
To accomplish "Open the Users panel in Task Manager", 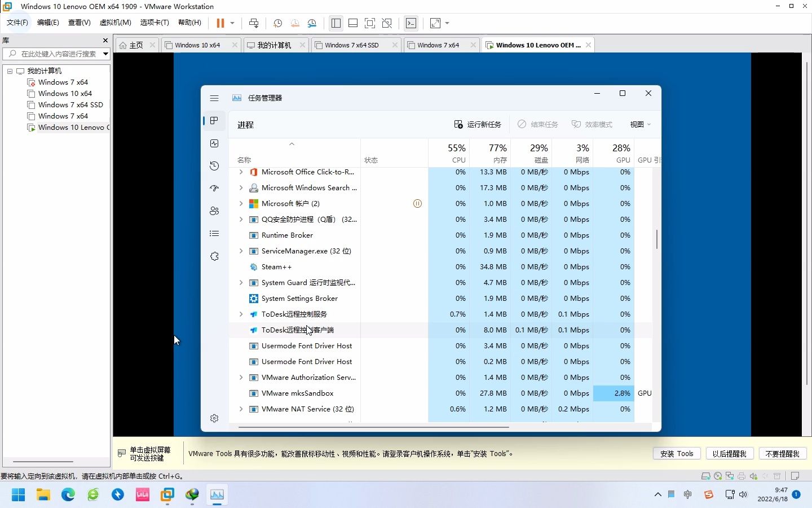I will (x=214, y=211).
